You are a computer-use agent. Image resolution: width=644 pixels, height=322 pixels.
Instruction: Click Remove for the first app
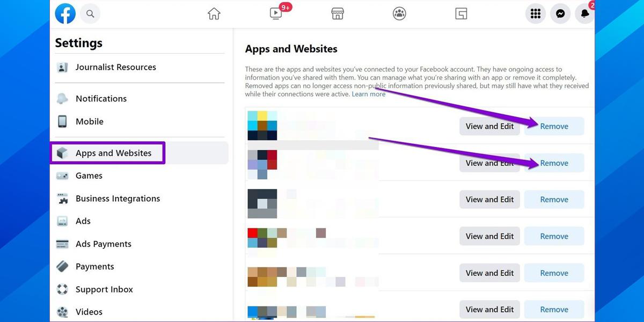point(554,126)
